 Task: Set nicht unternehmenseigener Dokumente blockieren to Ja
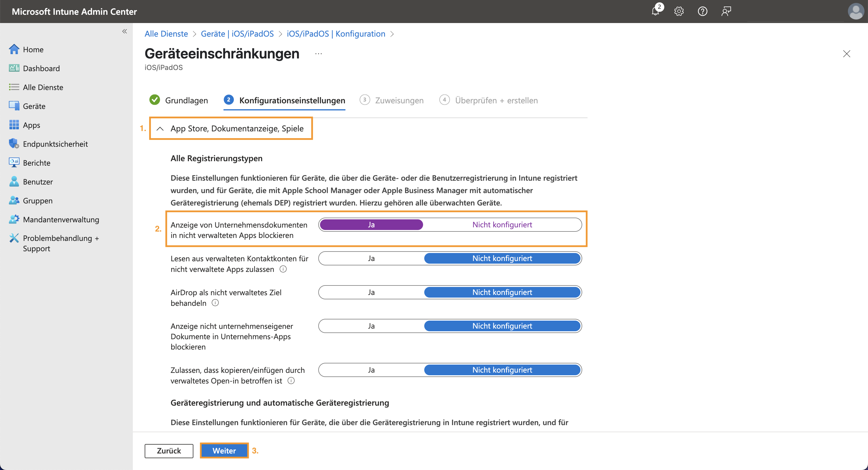click(371, 326)
